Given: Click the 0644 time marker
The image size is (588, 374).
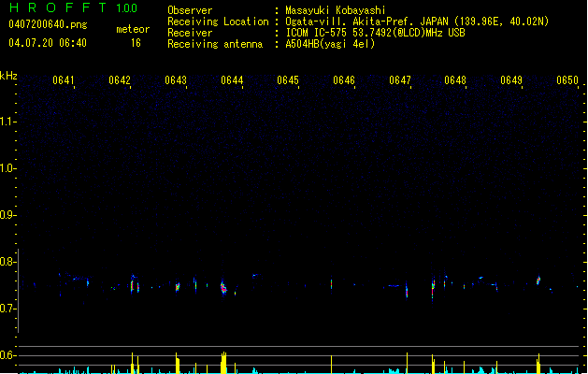Looking at the screenshot, I should click(232, 80).
